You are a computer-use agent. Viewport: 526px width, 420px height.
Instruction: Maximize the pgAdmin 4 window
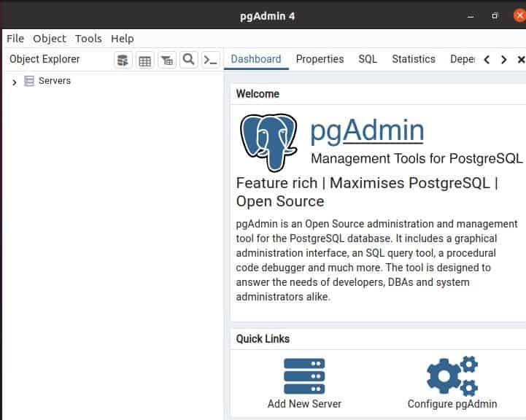(x=495, y=16)
